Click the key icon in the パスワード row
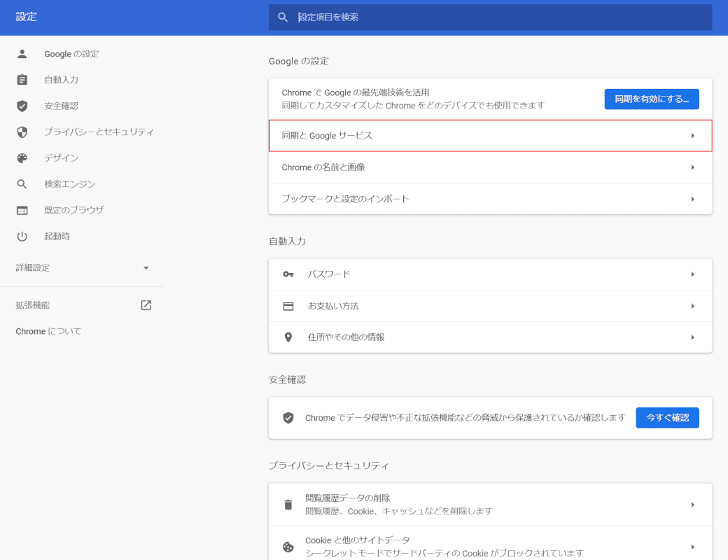This screenshot has height=560, width=728. click(x=288, y=274)
